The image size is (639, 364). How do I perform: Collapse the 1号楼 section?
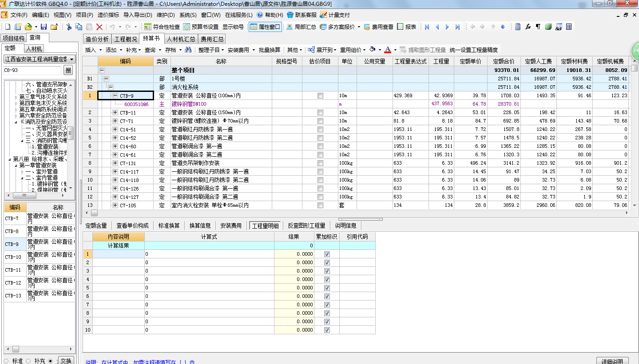pos(106,79)
